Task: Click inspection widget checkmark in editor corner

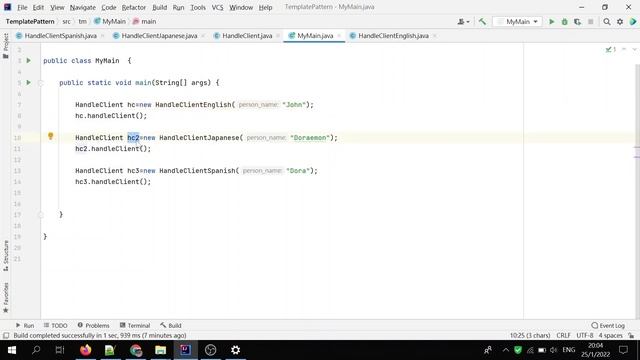Action: click(x=611, y=49)
